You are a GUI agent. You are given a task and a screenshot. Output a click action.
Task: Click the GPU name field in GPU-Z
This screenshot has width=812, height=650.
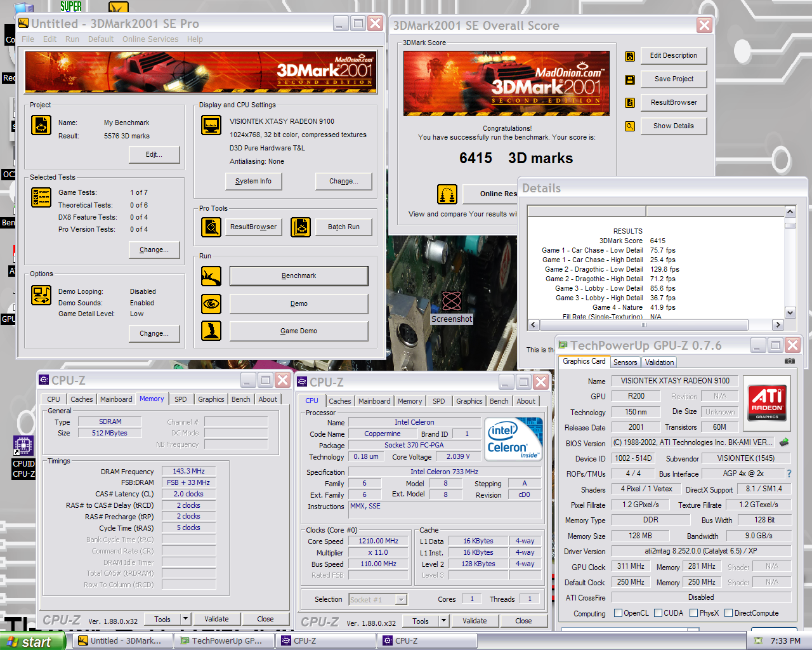(x=636, y=396)
